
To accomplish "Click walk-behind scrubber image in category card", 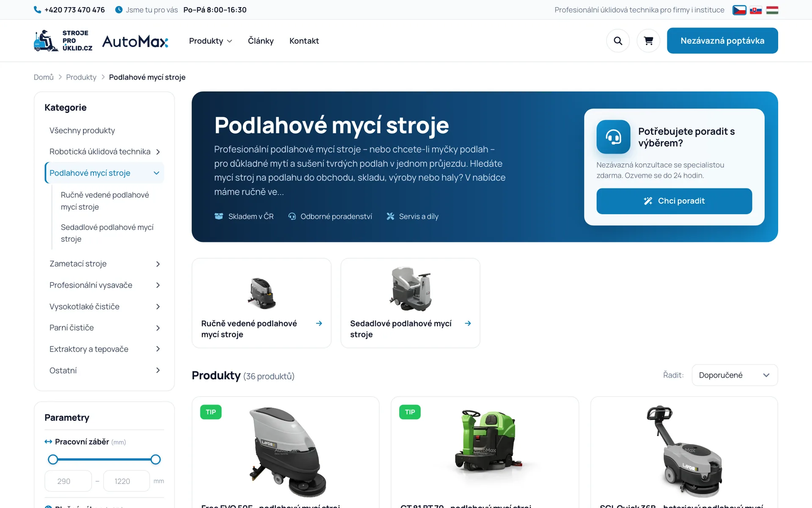I will point(261,293).
